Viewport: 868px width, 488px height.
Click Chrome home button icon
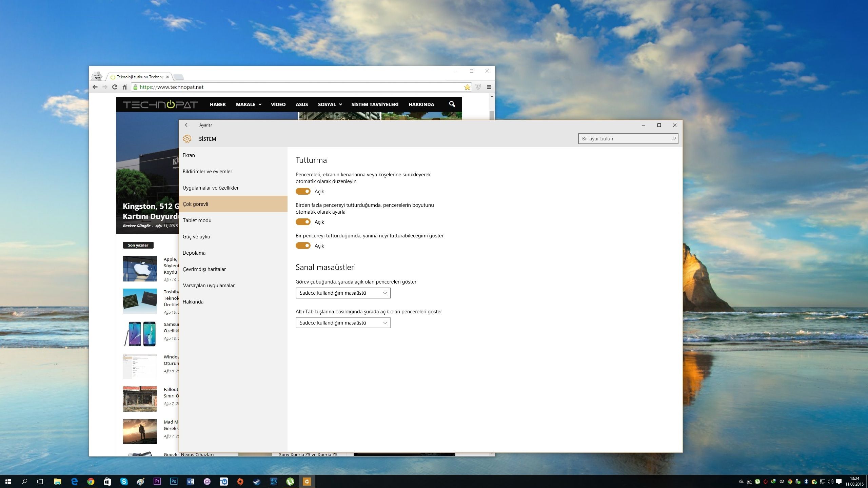(x=124, y=87)
